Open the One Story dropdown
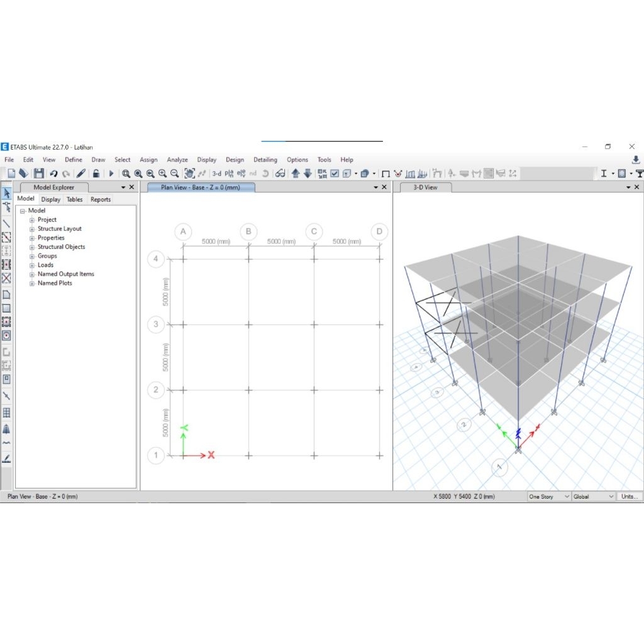 click(x=548, y=496)
